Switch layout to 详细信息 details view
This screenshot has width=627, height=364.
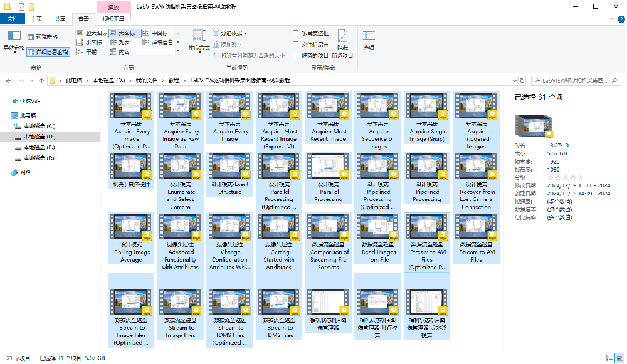pos(158,43)
